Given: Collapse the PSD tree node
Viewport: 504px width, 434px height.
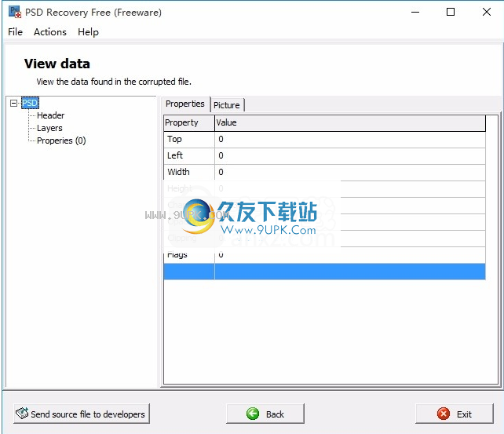Looking at the screenshot, I should pyautogui.click(x=13, y=103).
